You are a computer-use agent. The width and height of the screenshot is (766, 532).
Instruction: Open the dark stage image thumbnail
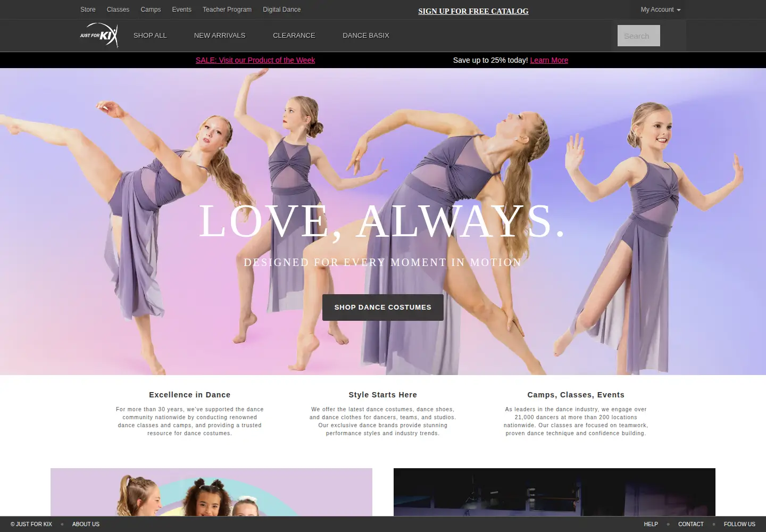point(554,492)
